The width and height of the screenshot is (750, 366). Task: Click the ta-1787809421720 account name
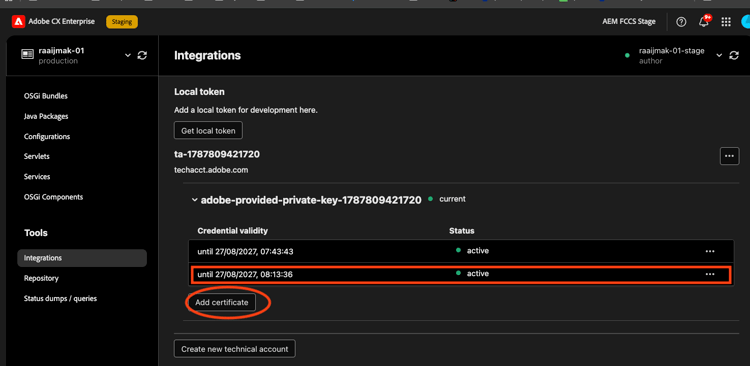click(x=217, y=155)
